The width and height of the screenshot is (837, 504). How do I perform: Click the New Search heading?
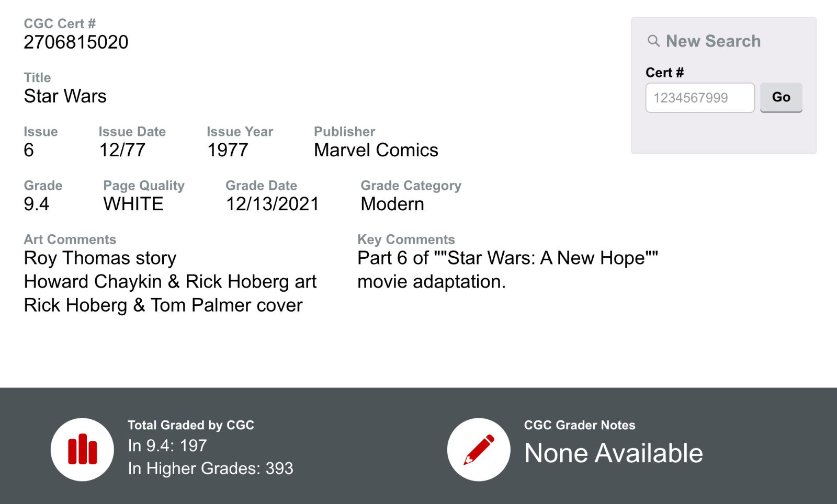[x=712, y=41]
